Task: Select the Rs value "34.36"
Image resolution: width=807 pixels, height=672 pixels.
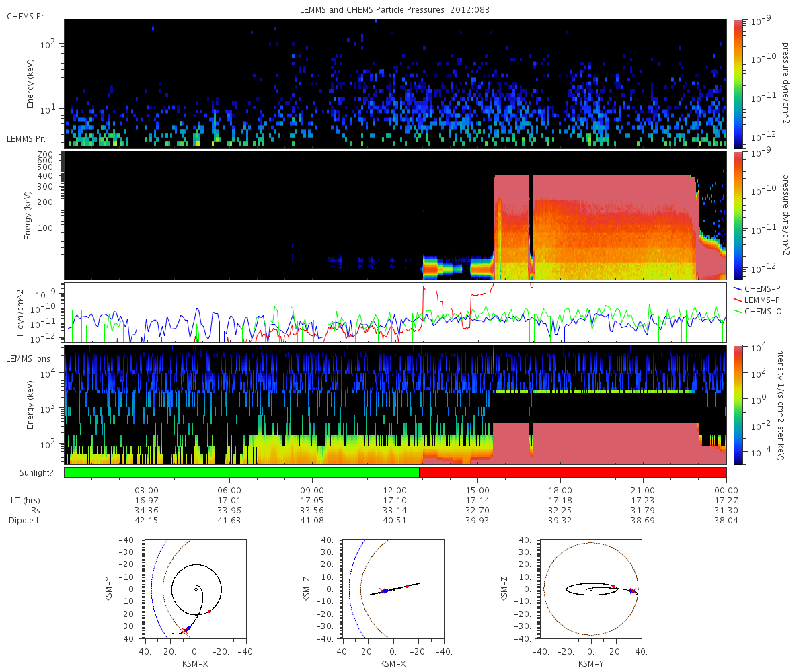Action: point(147,511)
